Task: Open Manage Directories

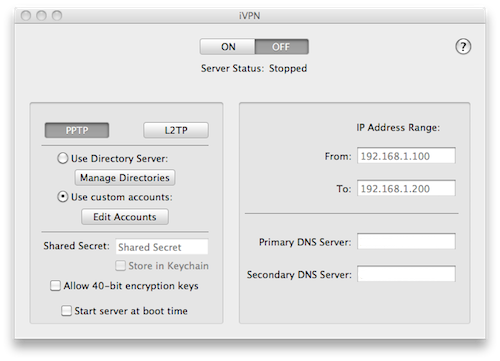Action: click(125, 178)
